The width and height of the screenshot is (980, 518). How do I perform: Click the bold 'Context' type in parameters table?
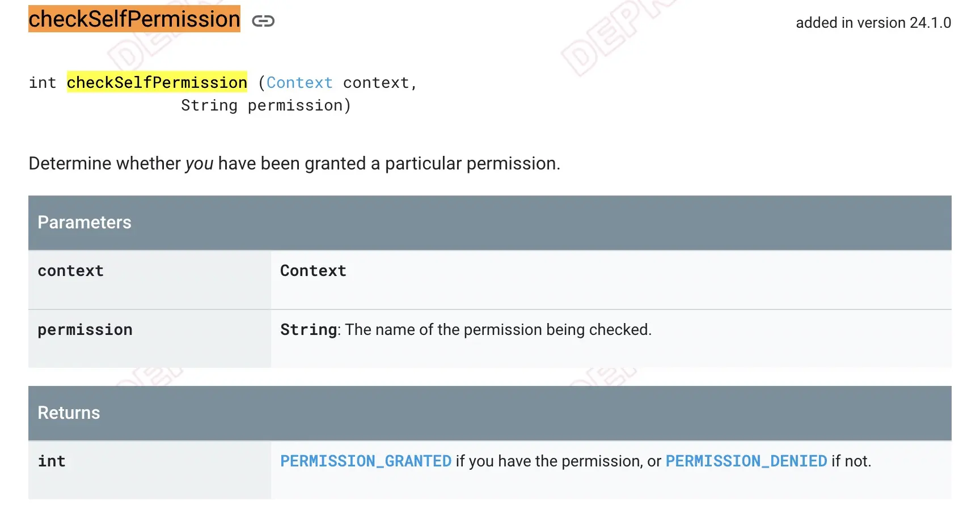313,271
